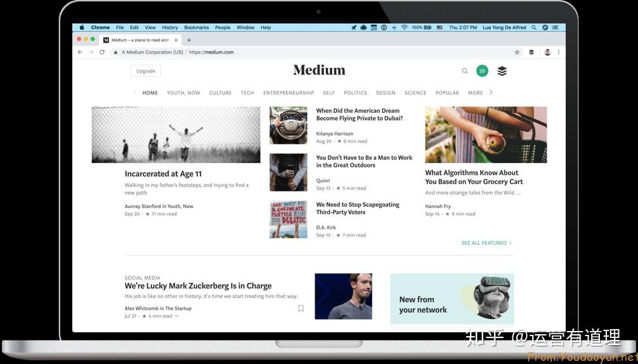Click the padlock site security icon
The height and width of the screenshot is (364, 638).
click(x=115, y=52)
